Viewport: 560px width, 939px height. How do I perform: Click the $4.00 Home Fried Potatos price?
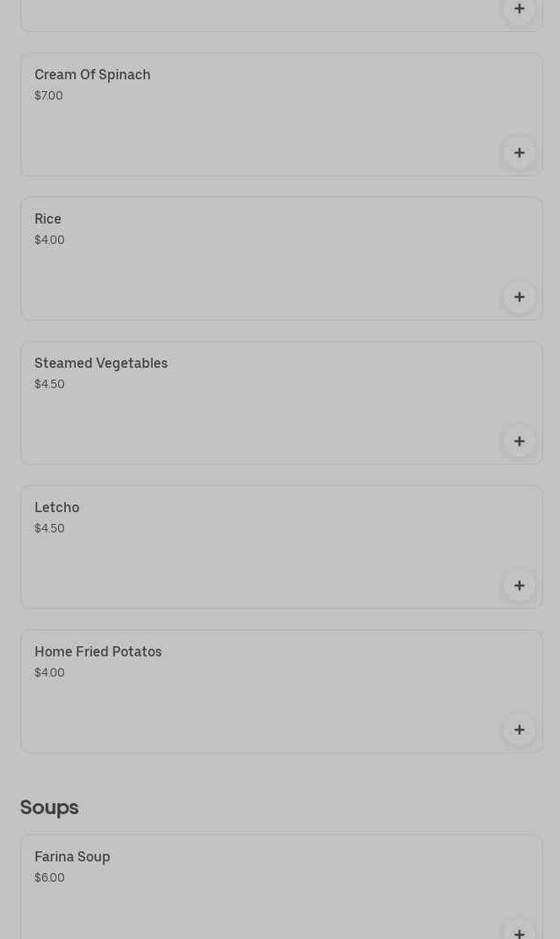point(50,672)
